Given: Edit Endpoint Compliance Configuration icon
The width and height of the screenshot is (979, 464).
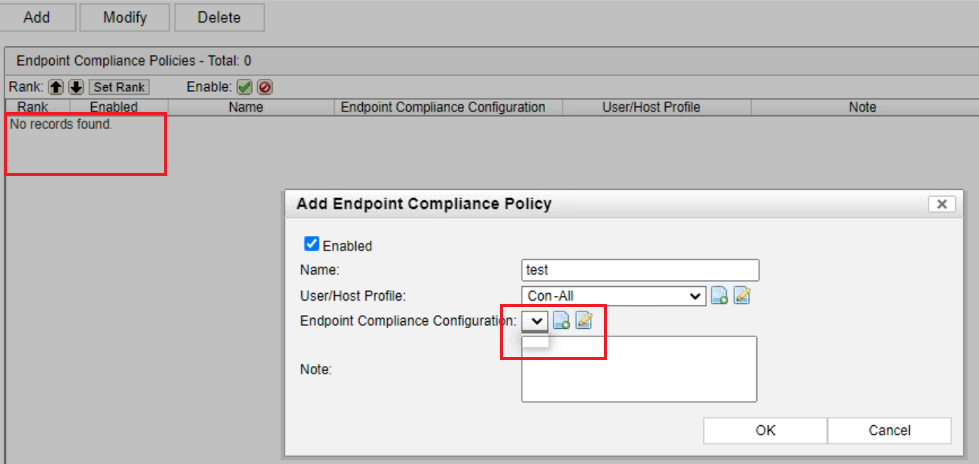Looking at the screenshot, I should tap(584, 321).
